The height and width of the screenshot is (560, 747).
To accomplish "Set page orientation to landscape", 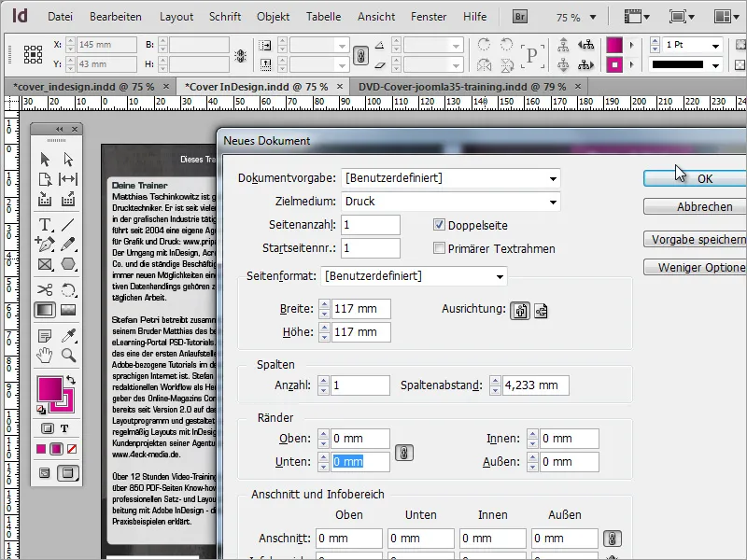I will [541, 311].
